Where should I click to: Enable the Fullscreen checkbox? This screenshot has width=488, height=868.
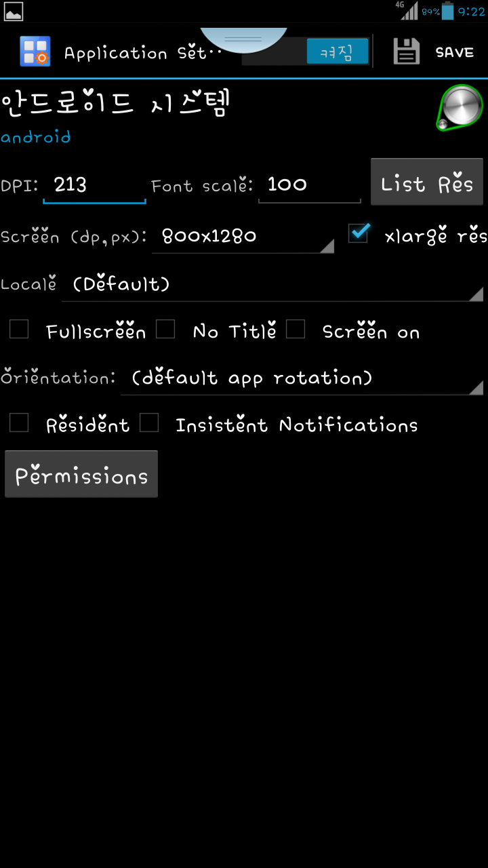click(x=19, y=330)
